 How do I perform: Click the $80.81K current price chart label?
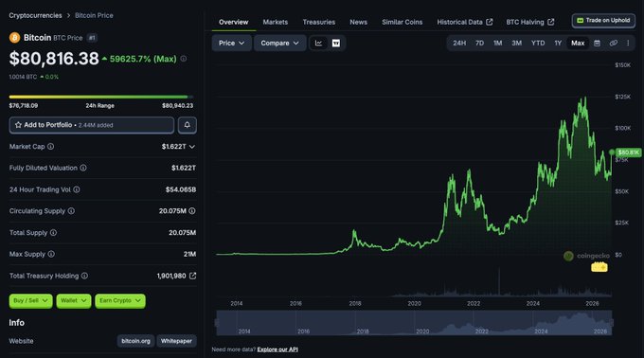tap(629, 152)
